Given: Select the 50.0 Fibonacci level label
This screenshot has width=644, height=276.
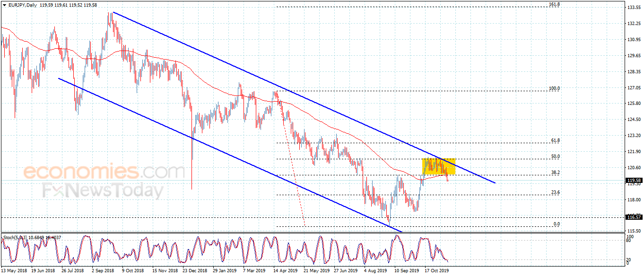Looking at the screenshot, I should coord(556,156).
